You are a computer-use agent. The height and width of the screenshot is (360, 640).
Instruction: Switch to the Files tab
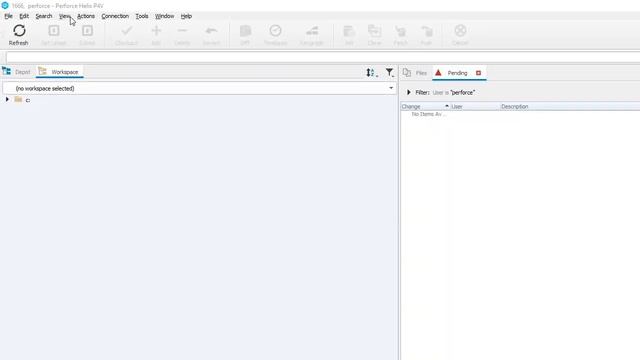[416, 73]
